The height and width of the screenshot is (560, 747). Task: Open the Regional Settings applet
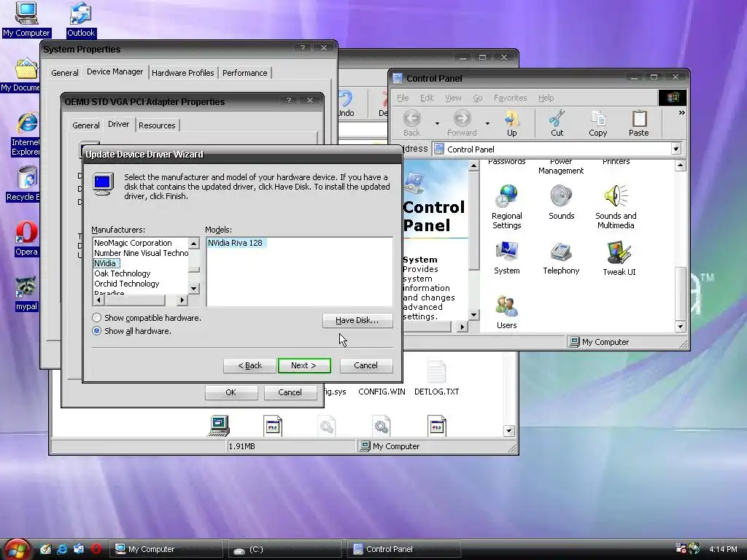pyautogui.click(x=507, y=206)
